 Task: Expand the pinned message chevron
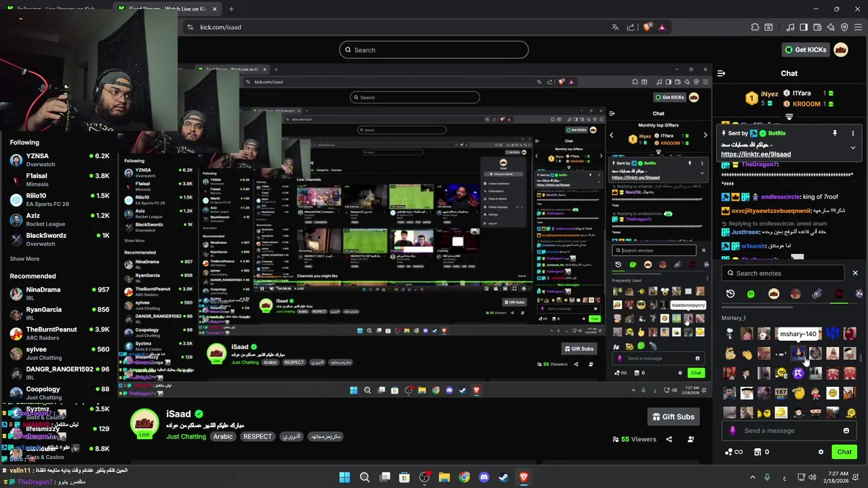[x=853, y=148]
